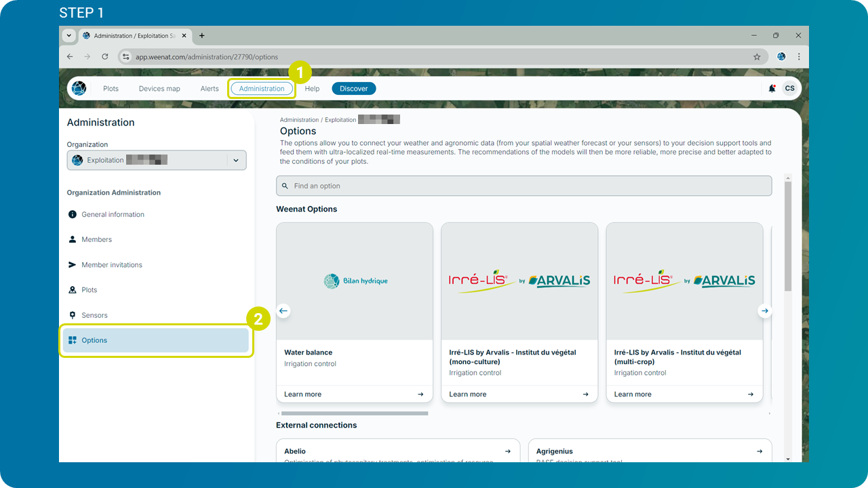Open the Alerts menu
Image resolution: width=868 pixels, height=488 pixels.
[210, 89]
